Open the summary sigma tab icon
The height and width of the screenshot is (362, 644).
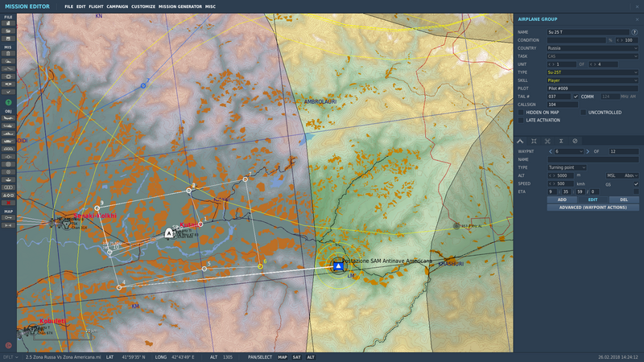[x=560, y=141]
